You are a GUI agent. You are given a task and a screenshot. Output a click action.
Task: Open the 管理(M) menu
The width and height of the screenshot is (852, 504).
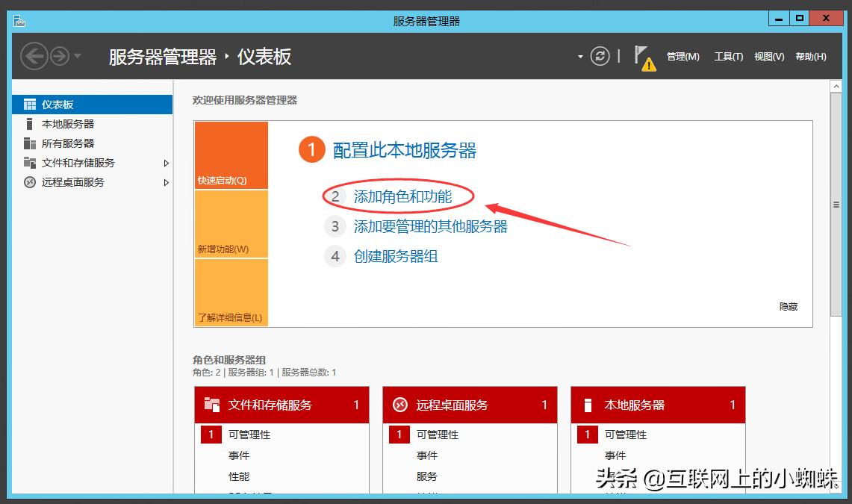pyautogui.click(x=682, y=56)
